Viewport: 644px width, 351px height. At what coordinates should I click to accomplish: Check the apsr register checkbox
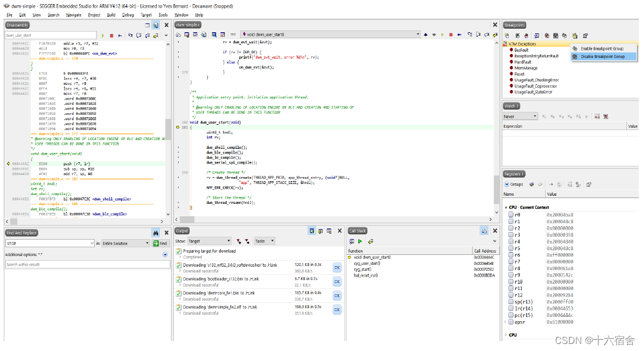click(511, 322)
